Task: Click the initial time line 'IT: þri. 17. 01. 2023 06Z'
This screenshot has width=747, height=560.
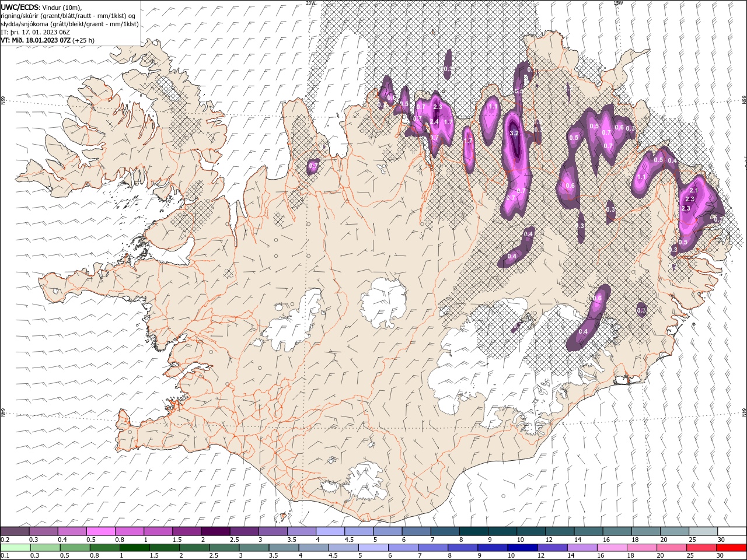Action: (x=36, y=32)
